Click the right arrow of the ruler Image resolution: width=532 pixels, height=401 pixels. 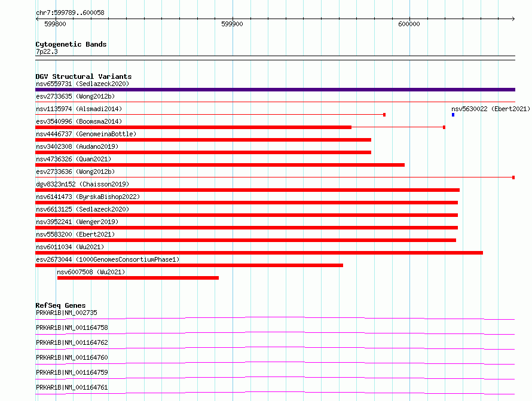(x=513, y=19)
